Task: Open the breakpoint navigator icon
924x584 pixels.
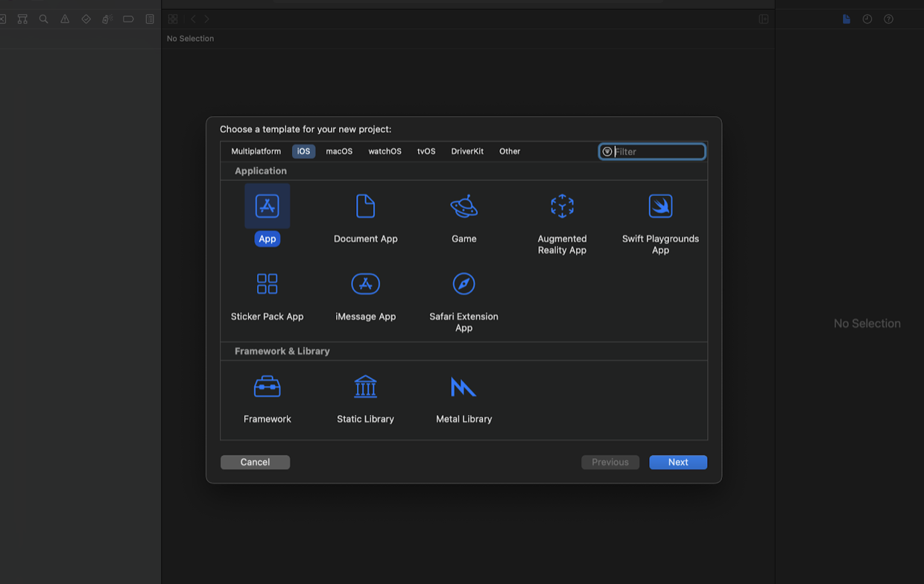Action: click(128, 19)
